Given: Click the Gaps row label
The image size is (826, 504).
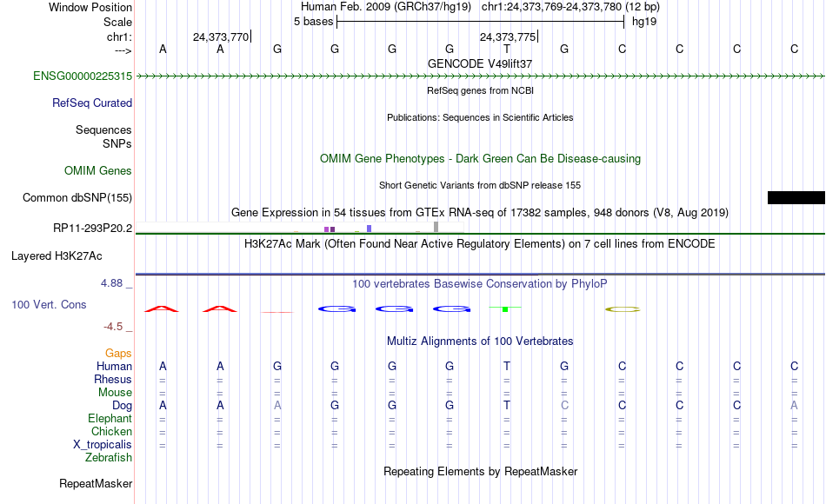Looking at the screenshot, I should tap(118, 354).
